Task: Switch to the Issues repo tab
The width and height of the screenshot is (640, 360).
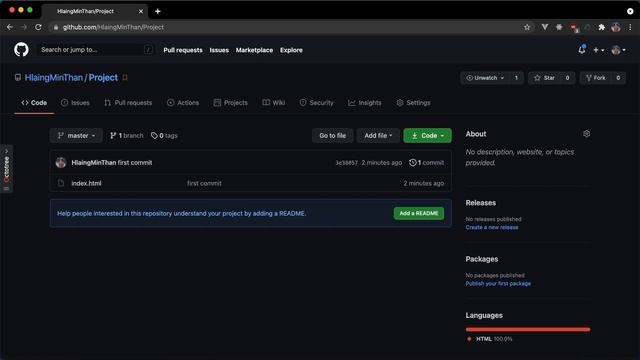Action: 75,103
